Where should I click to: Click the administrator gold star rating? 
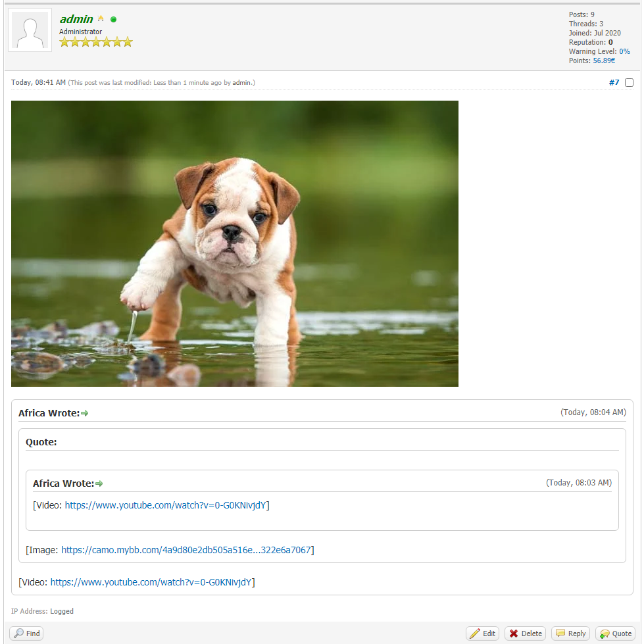click(96, 42)
